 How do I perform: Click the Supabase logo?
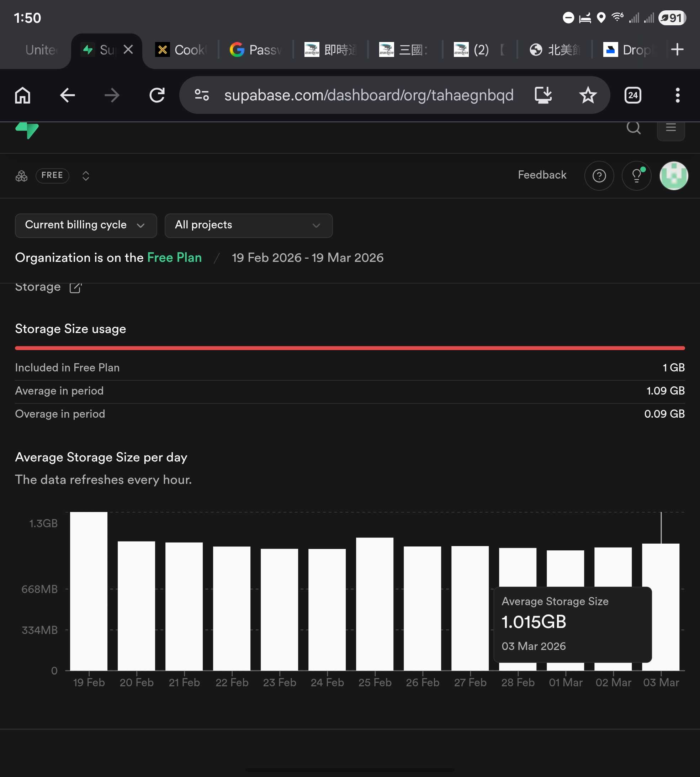(27, 131)
